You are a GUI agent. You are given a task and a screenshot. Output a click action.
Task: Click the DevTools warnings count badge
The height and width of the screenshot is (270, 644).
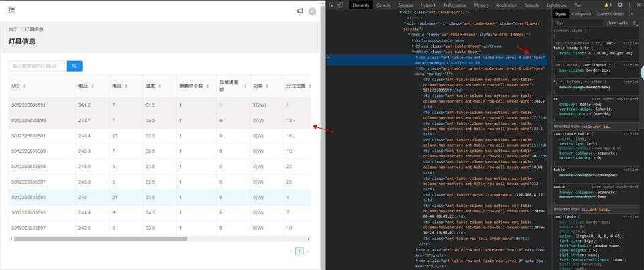[608, 5]
